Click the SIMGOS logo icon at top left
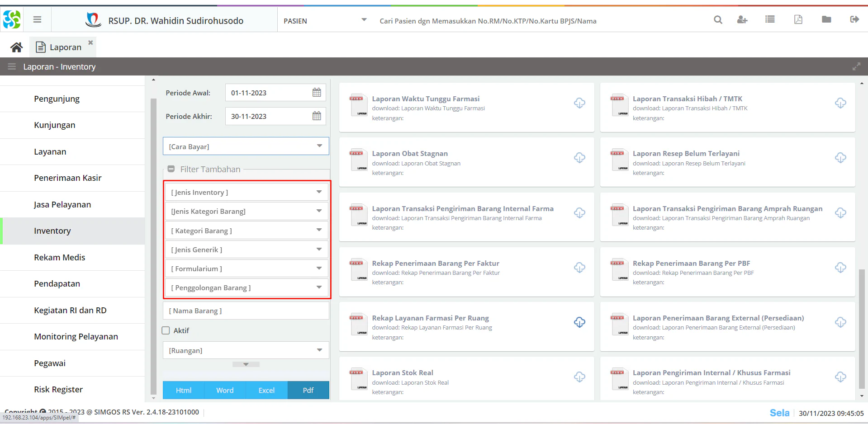Screen dimensions: 868x424 click(12, 19)
